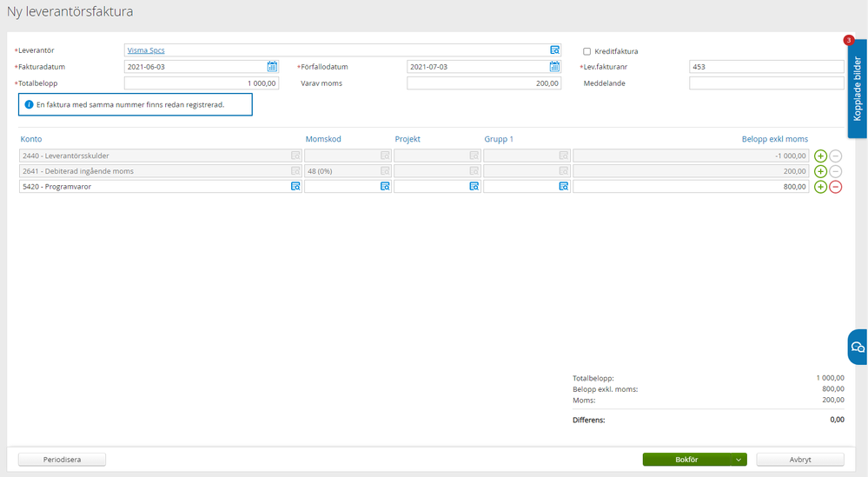
Task: Open the Visma Spcs supplier link
Action: tap(145, 50)
